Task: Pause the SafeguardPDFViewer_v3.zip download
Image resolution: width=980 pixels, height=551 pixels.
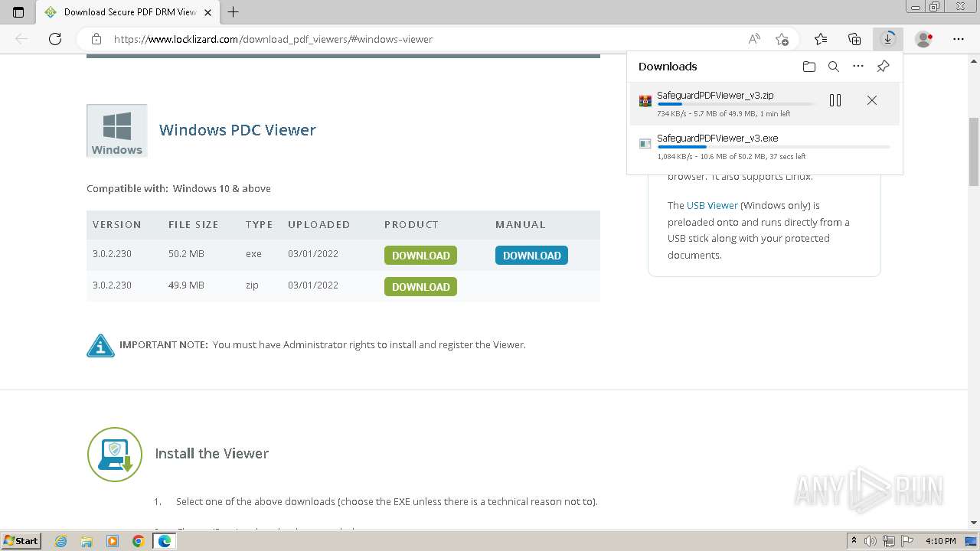Action: pos(835,100)
